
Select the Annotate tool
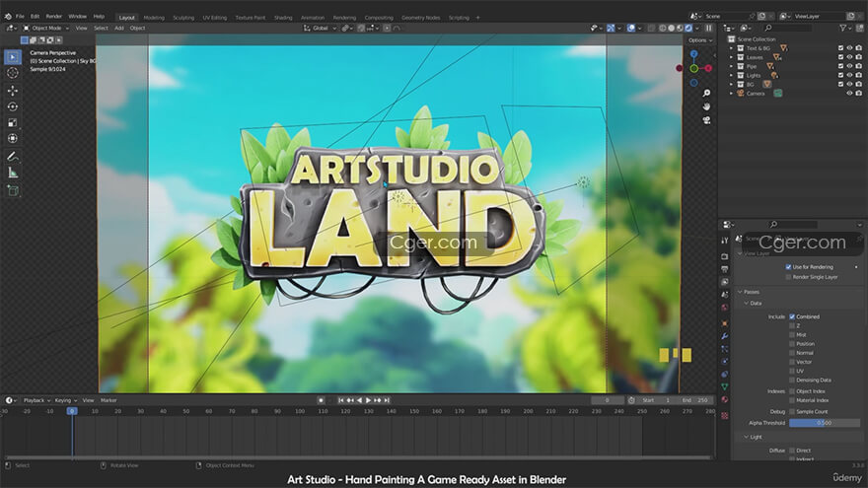coord(13,157)
